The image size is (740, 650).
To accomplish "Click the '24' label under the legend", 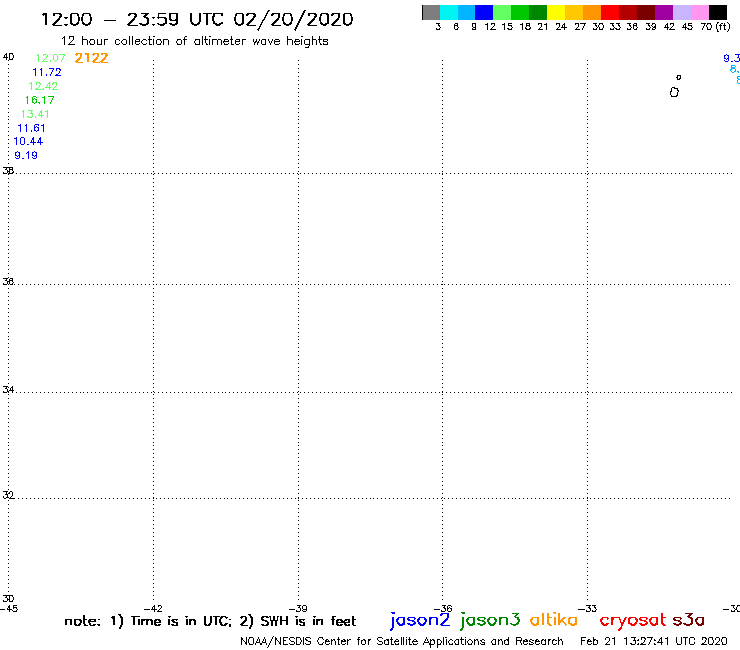I will tap(561, 26).
